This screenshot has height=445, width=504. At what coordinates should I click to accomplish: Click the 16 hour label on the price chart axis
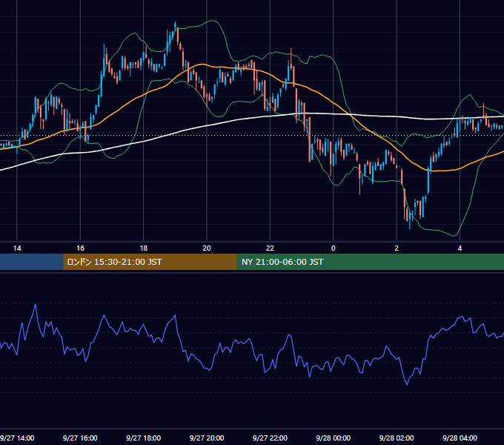80,248
